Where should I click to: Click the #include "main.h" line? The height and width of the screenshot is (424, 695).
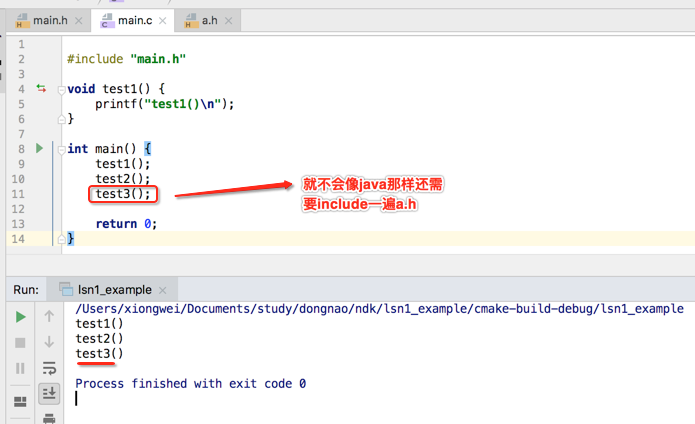pos(126,59)
